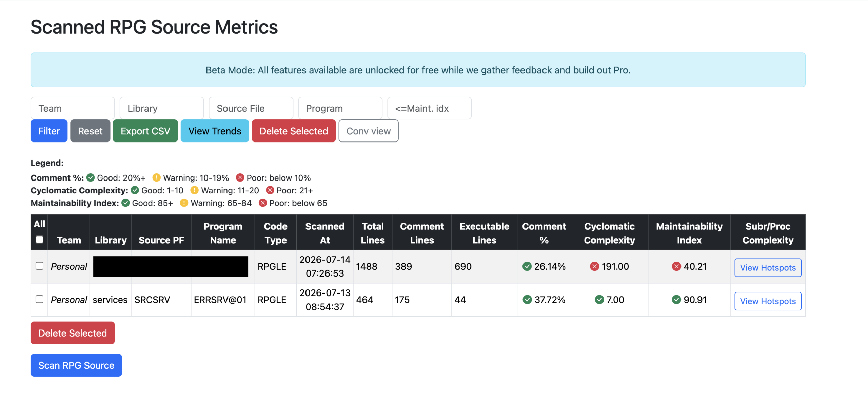This screenshot has width=868, height=397.
Task: Click the Program Name column header
Action: (x=223, y=233)
